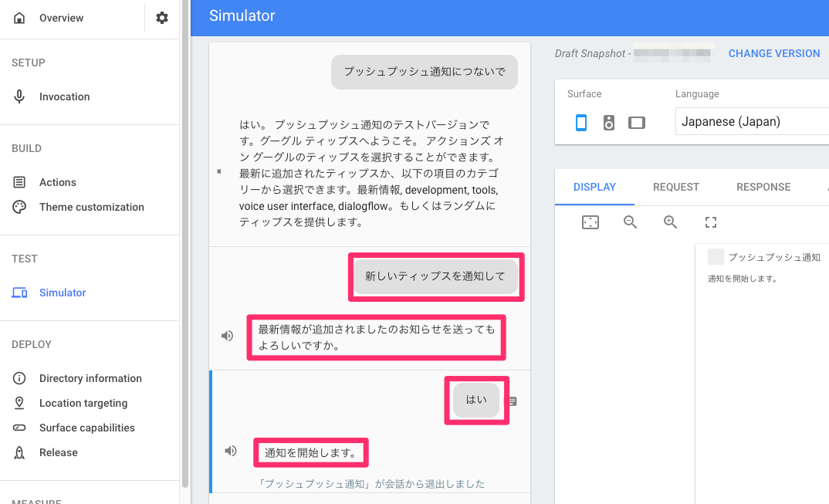829x504 pixels.
Task: Open fullscreen view of the display preview
Action: click(710, 222)
